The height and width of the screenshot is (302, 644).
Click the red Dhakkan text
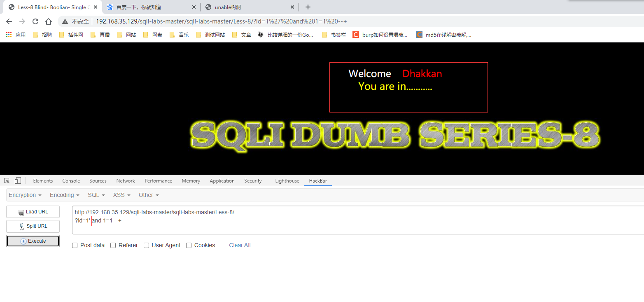(422, 74)
